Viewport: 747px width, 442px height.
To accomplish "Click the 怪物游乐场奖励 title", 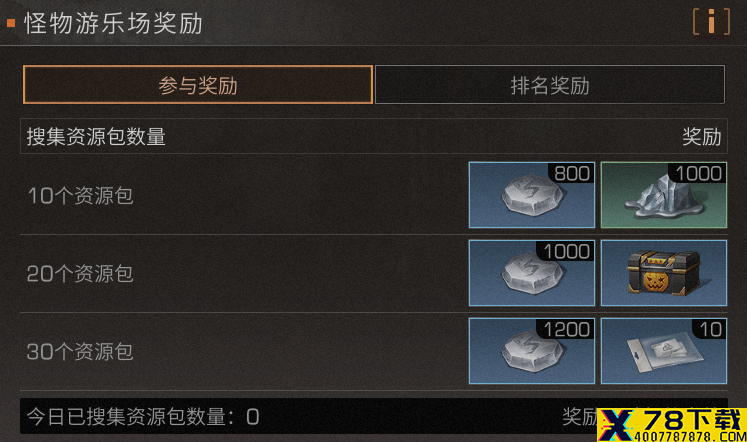I will (114, 23).
